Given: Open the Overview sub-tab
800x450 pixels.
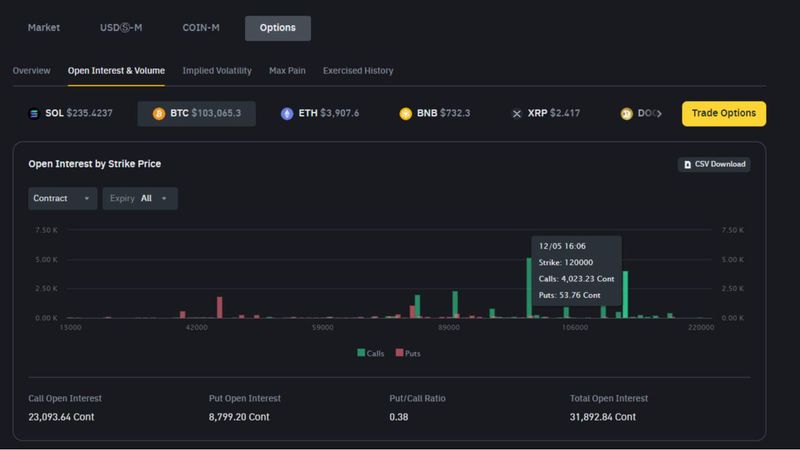Looking at the screenshot, I should pos(32,70).
